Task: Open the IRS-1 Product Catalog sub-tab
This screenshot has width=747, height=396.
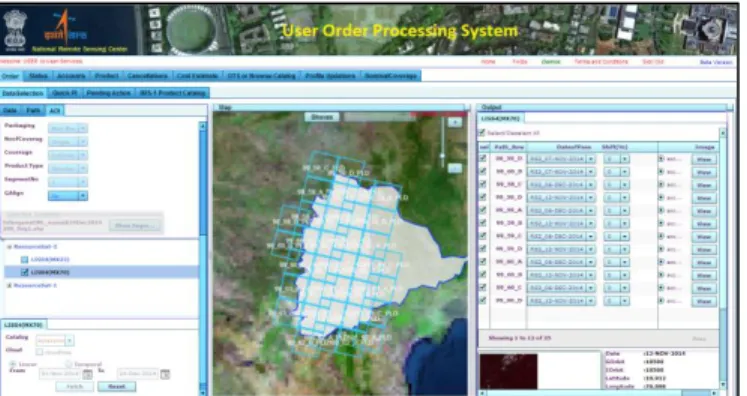Action: coord(172,93)
